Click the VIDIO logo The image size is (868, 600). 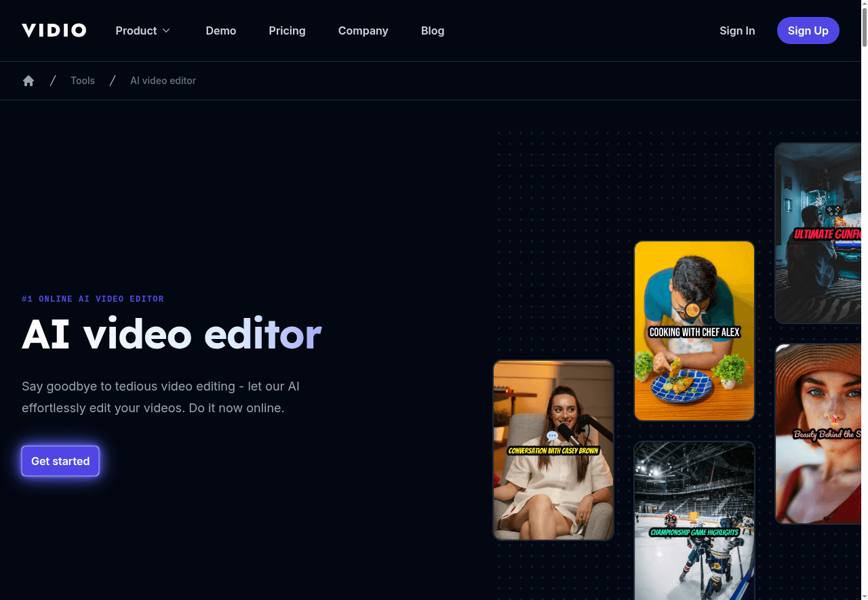(x=54, y=30)
